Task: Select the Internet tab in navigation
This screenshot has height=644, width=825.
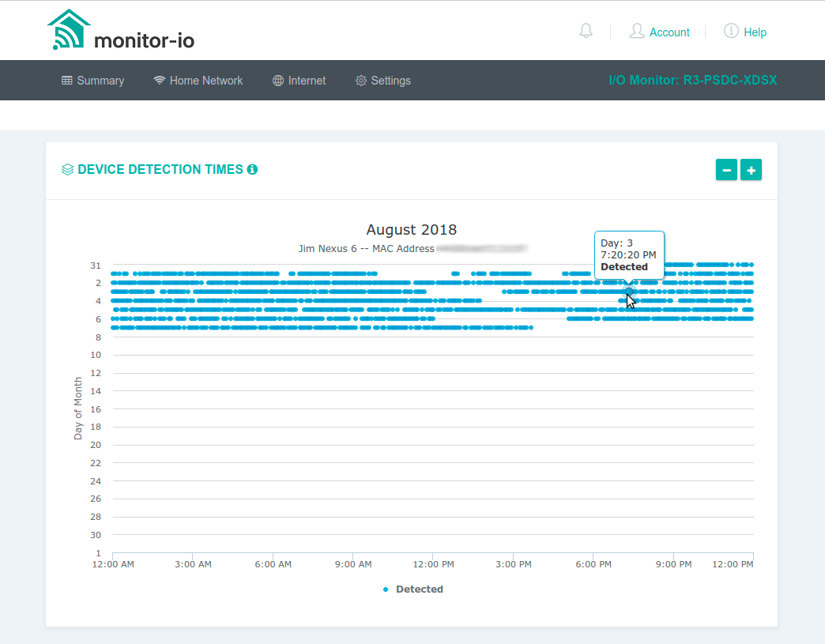Action: click(299, 80)
